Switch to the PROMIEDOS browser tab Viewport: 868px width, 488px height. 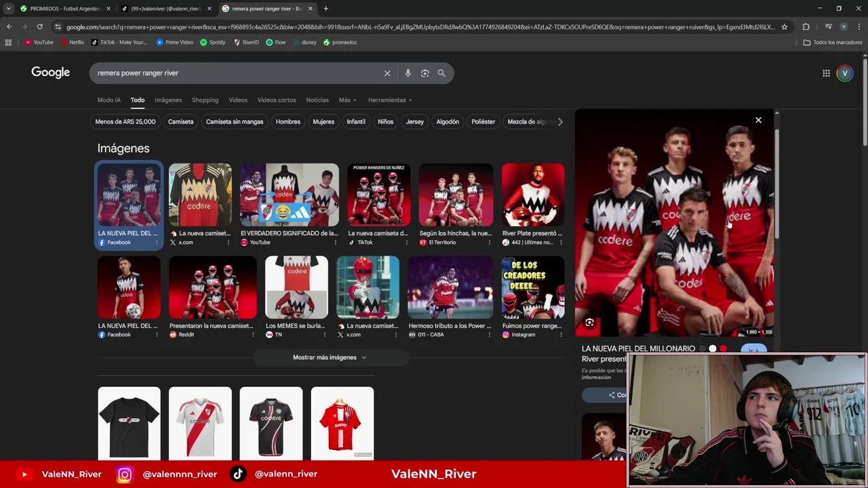pos(64,9)
